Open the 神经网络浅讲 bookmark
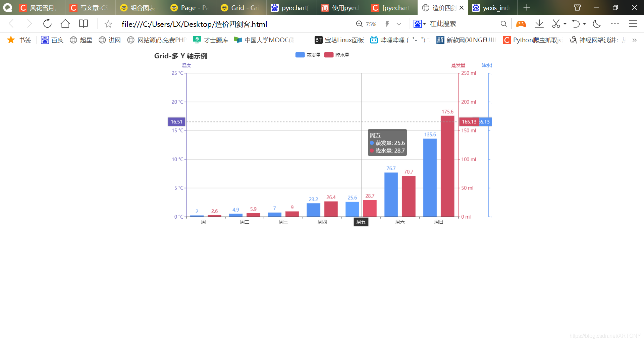Screen dimensions: 644x342 tap(597, 40)
